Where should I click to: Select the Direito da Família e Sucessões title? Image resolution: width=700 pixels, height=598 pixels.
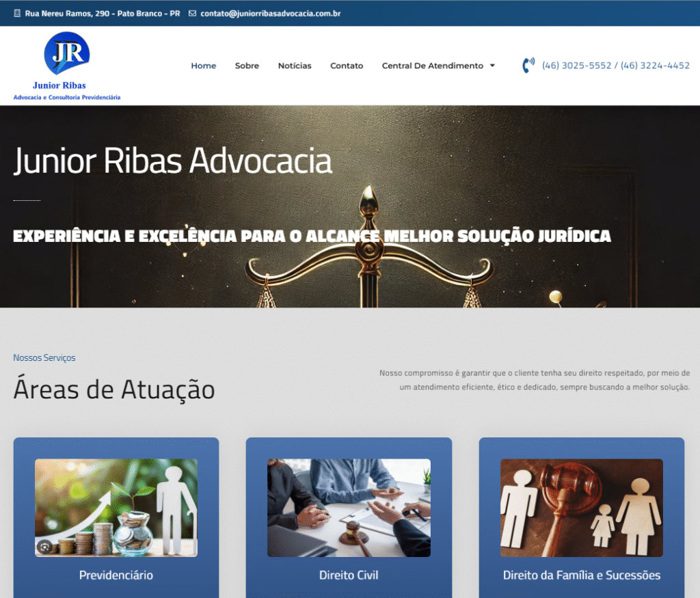pos(582,575)
